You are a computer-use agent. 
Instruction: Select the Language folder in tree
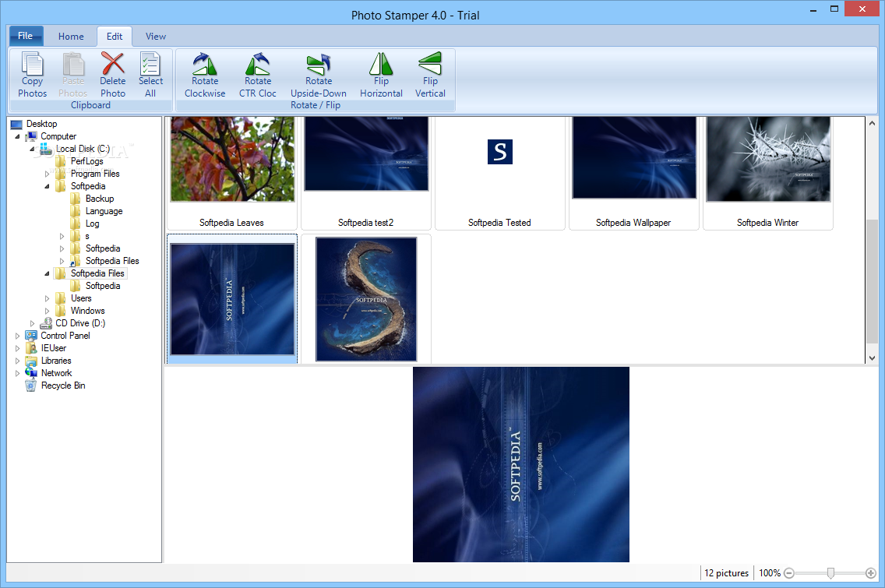(x=104, y=211)
